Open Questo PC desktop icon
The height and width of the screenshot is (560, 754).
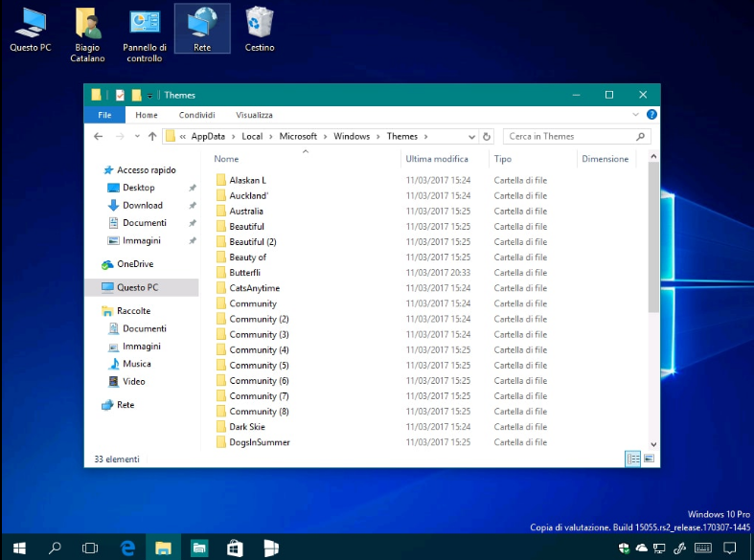[x=31, y=30]
